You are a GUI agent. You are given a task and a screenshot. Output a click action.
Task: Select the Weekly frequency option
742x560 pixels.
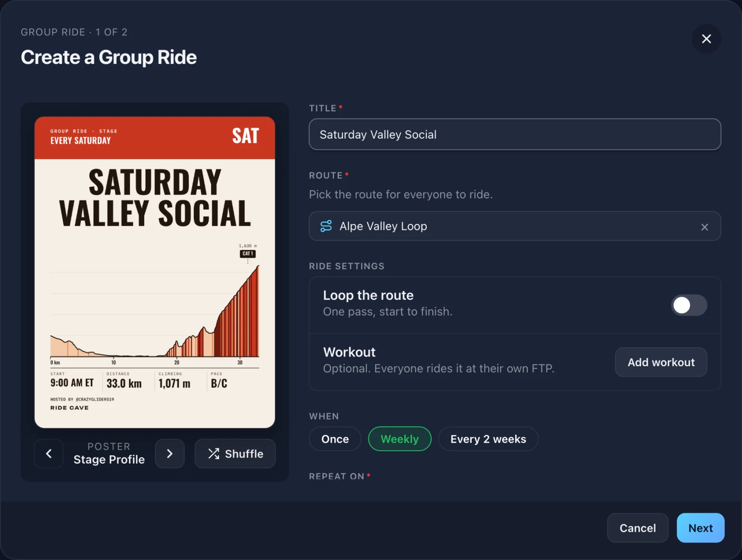coord(400,439)
